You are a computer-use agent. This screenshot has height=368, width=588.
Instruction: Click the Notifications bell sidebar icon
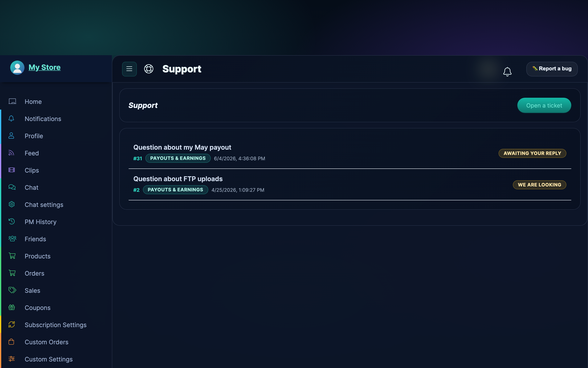coord(11,119)
